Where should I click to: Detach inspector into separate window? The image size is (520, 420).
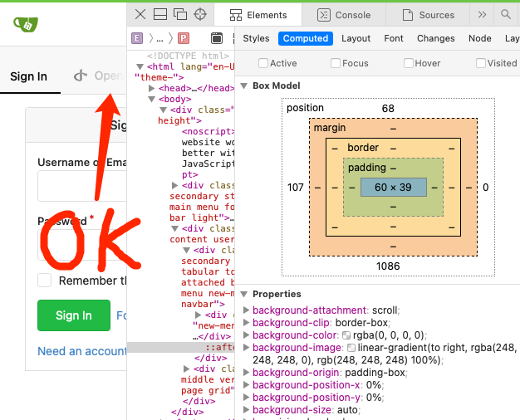click(x=180, y=14)
